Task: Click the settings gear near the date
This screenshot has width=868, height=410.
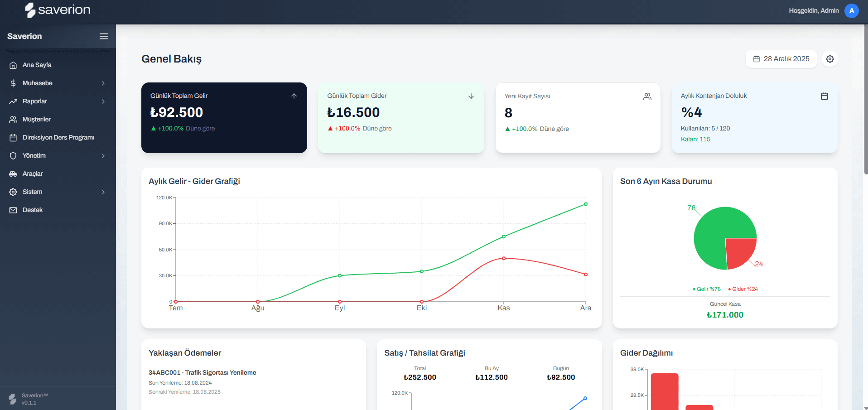Action: pos(829,58)
